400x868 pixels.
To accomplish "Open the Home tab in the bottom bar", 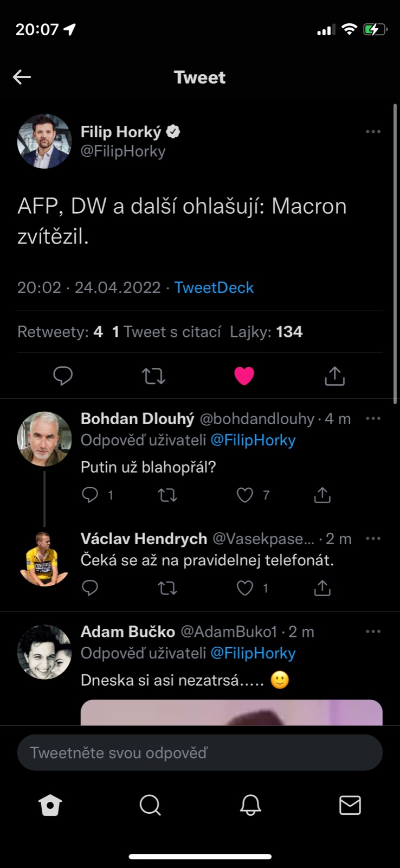I will coord(50,805).
